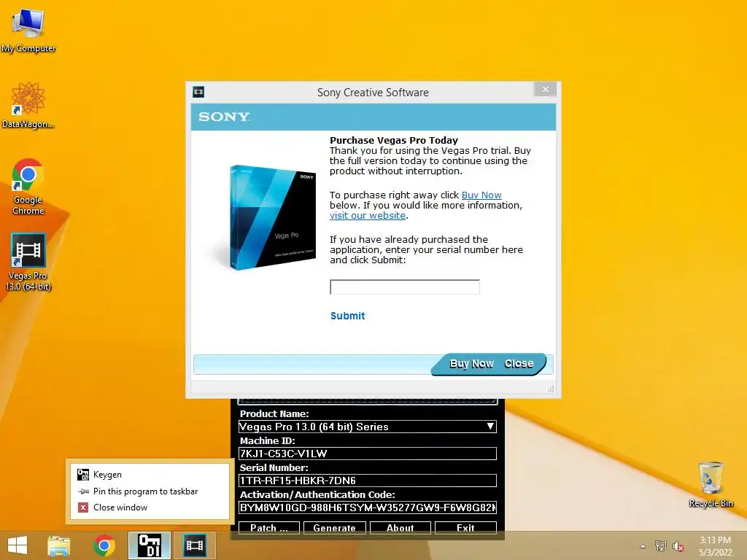Open the My Computer desktop icon
The image size is (747, 560).
point(28,29)
